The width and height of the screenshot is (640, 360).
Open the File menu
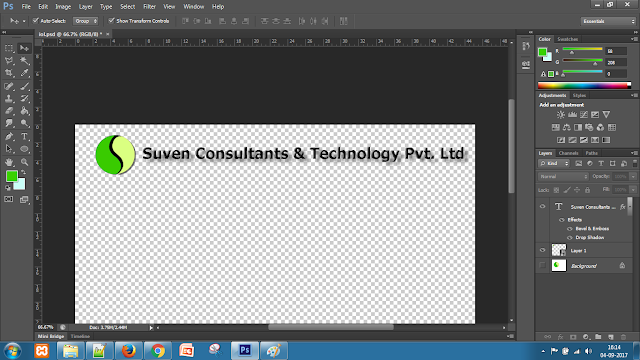tap(26, 7)
